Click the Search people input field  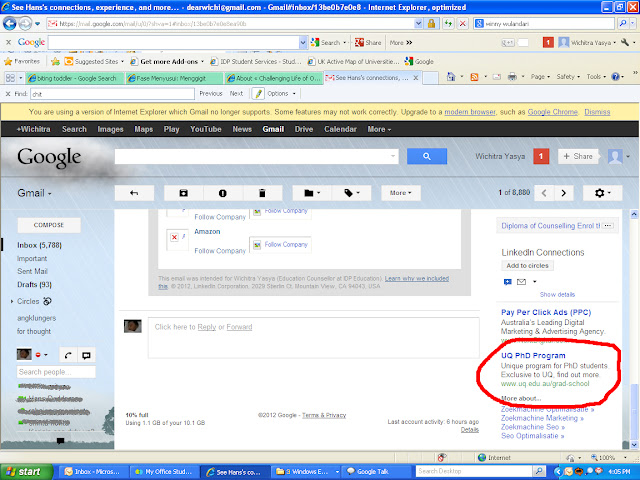coord(56,372)
